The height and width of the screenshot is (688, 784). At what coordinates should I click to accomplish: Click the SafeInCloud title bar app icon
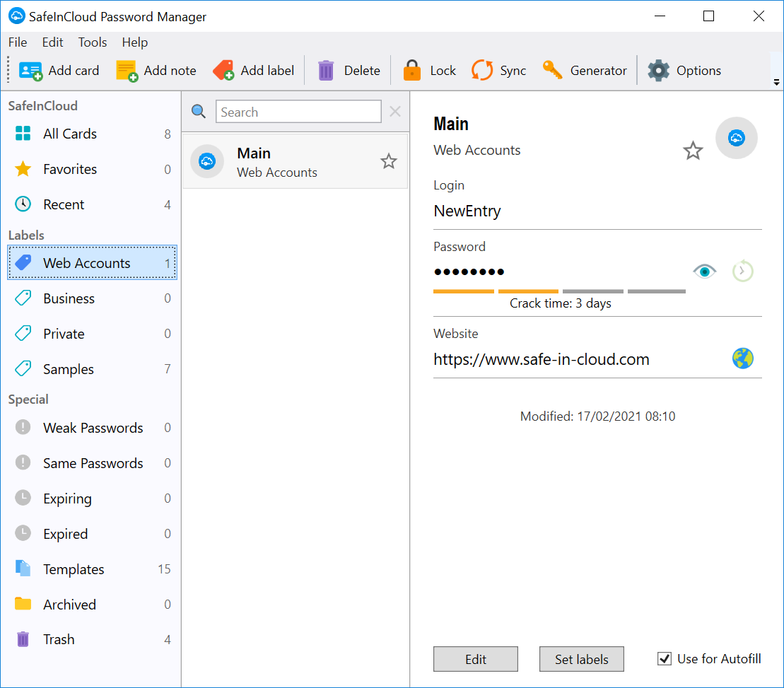(16, 16)
